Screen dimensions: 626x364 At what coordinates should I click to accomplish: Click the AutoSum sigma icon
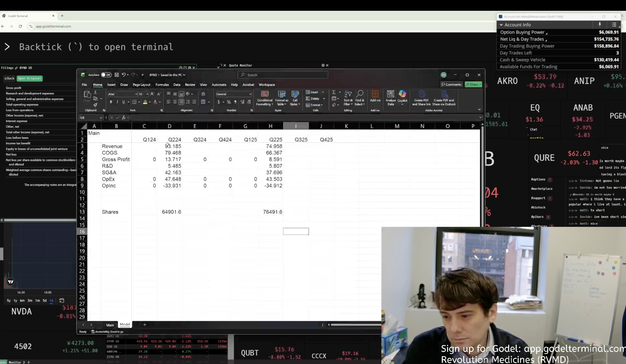334,92
